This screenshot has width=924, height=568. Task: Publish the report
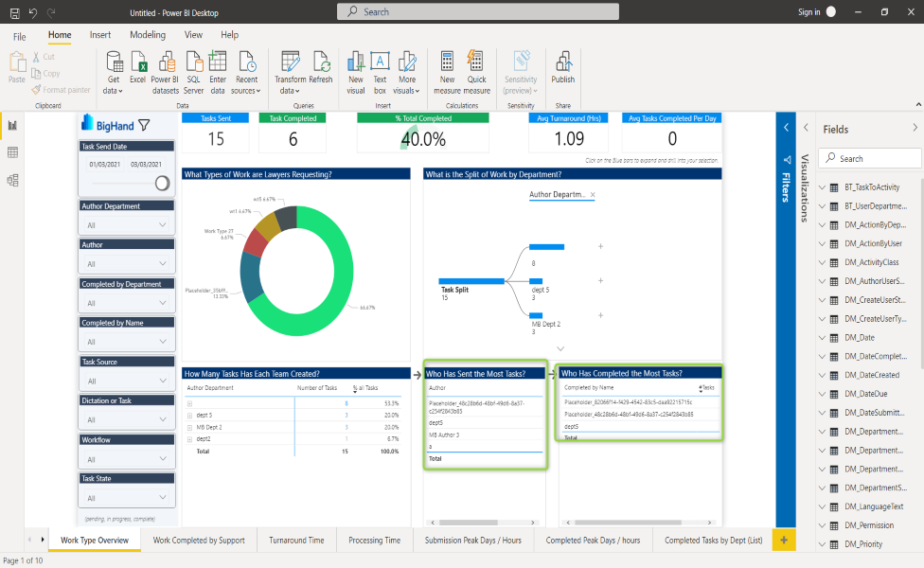(562, 67)
